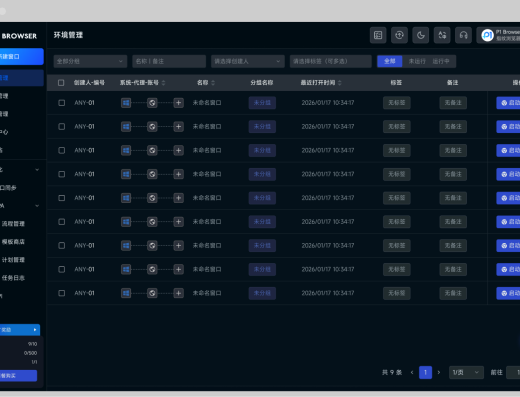
Task: Click the 无标签 button in the seventh row
Action: click(397, 246)
